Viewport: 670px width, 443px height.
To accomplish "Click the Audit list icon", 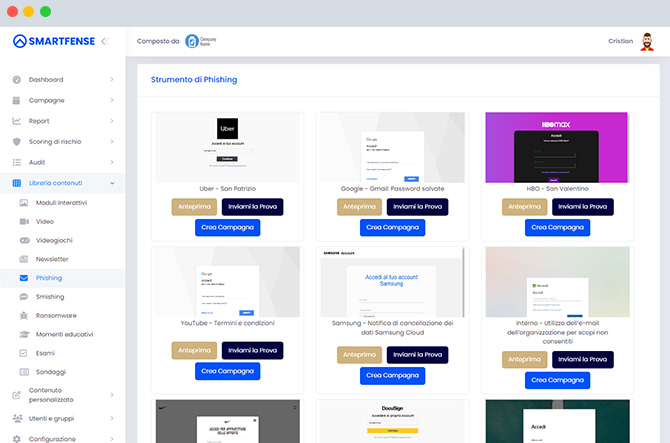I will click(x=17, y=162).
